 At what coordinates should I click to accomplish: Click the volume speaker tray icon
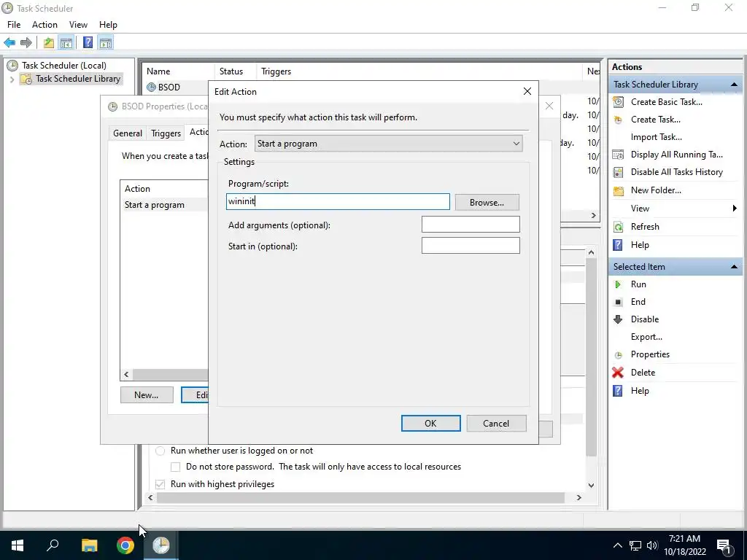(x=652, y=545)
